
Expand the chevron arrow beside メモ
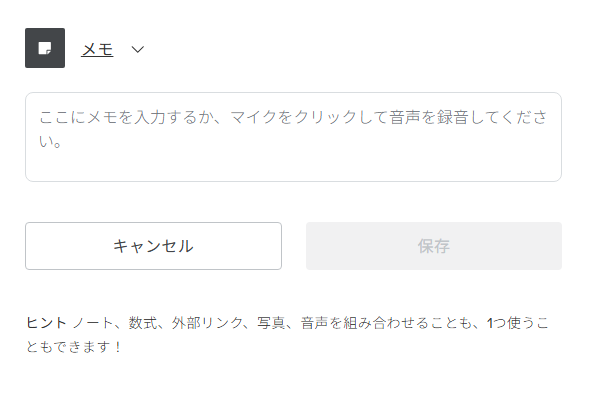pos(138,49)
